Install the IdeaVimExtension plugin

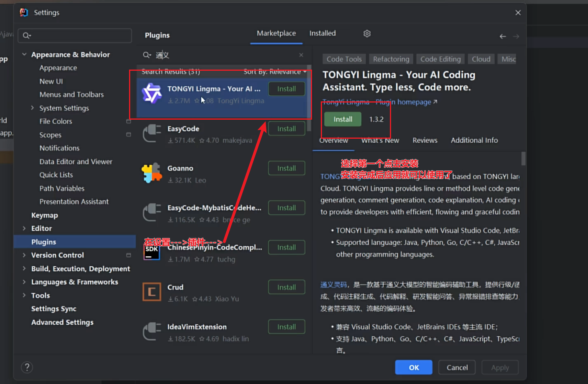click(x=287, y=327)
